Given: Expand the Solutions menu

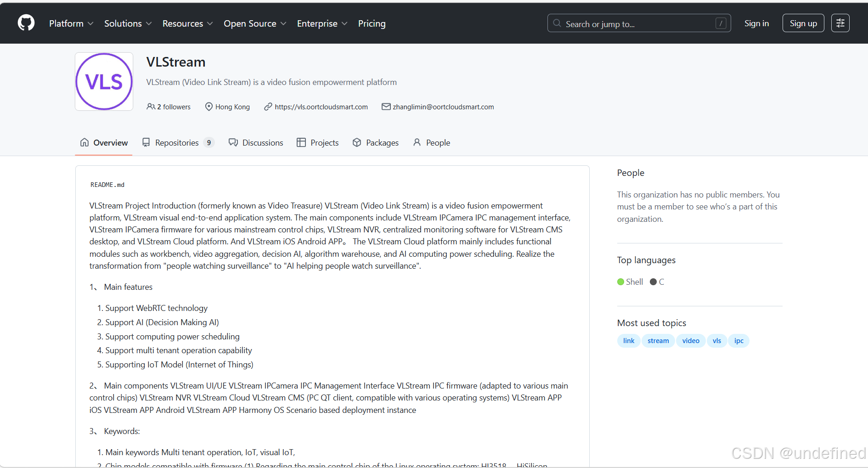Looking at the screenshot, I should coord(128,23).
